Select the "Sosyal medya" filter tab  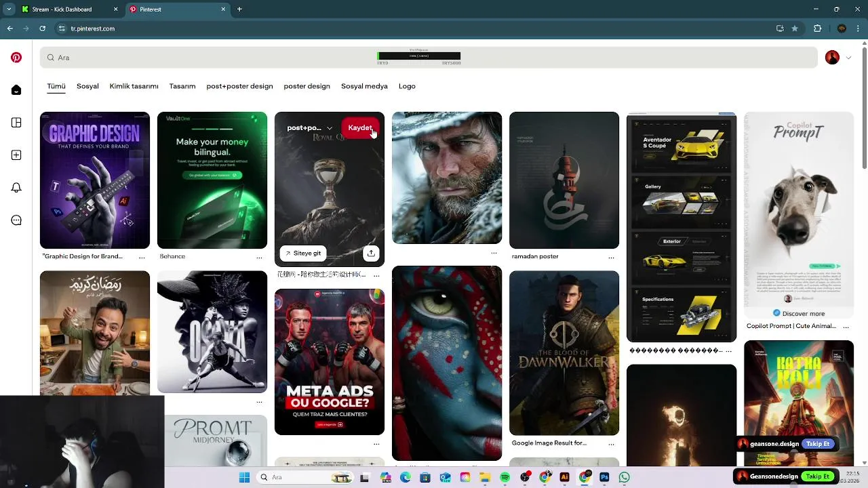point(364,86)
